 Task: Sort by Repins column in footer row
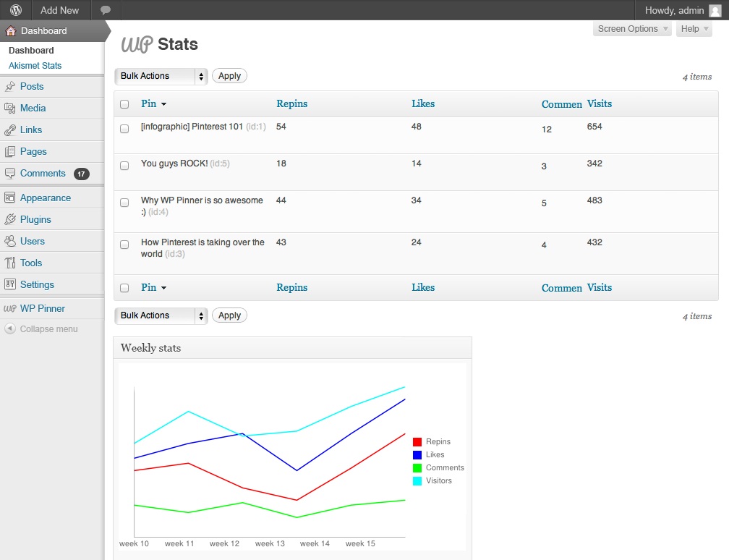tap(292, 287)
